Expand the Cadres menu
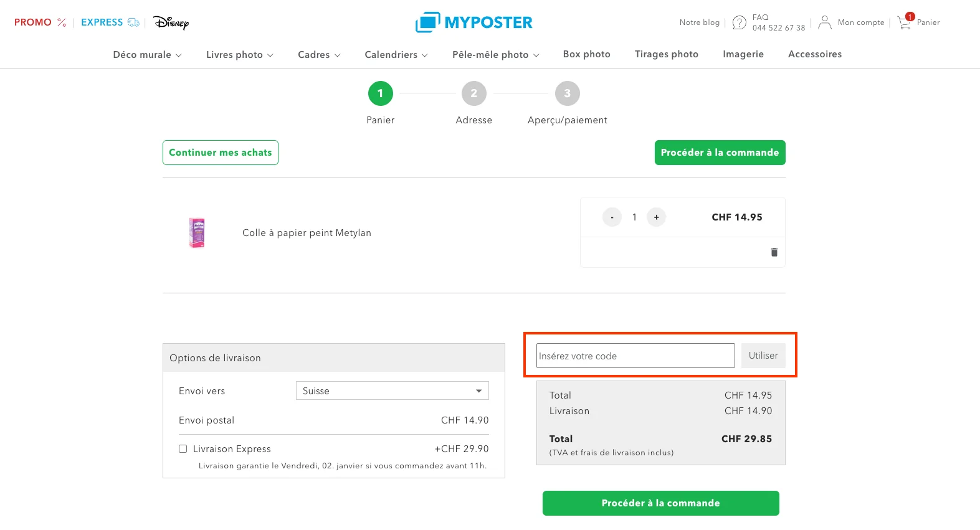Screen dimensions: 980x530 coord(319,55)
